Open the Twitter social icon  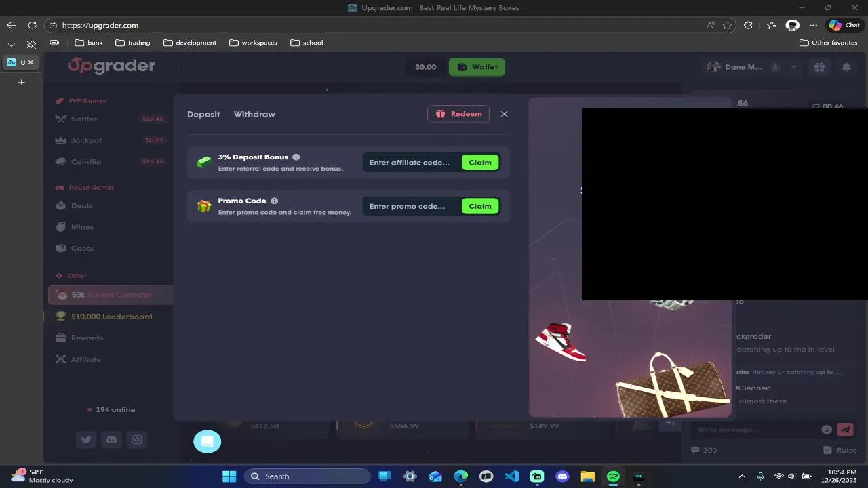click(x=86, y=440)
